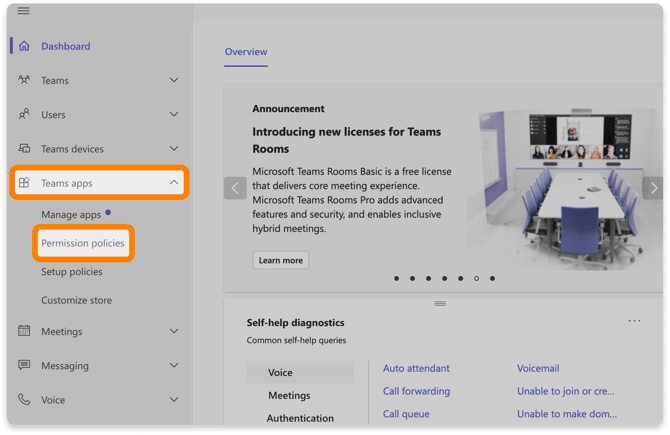Expand the Meetings section chevron
Viewport: 670px width, 435px height.
click(174, 331)
